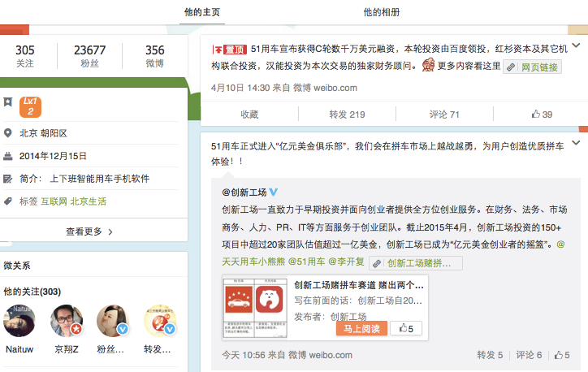
Task: Open the 他的相册 tab
Action: pyautogui.click(x=382, y=12)
